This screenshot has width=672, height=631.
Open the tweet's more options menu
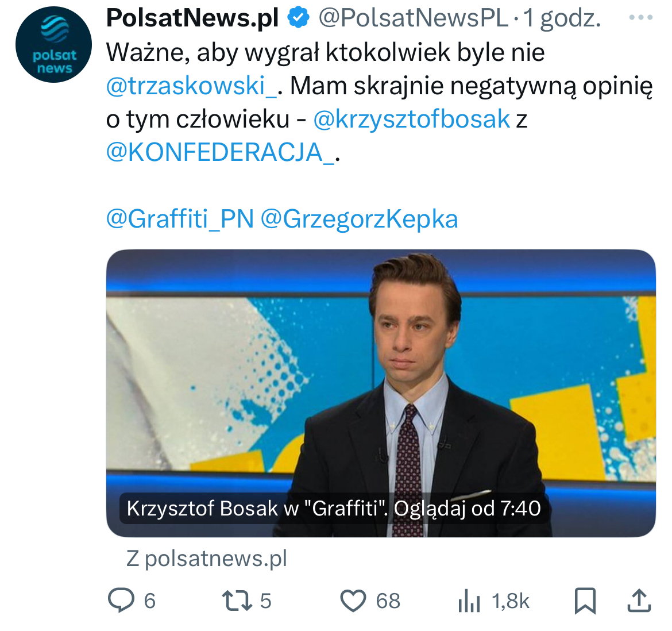(x=640, y=18)
